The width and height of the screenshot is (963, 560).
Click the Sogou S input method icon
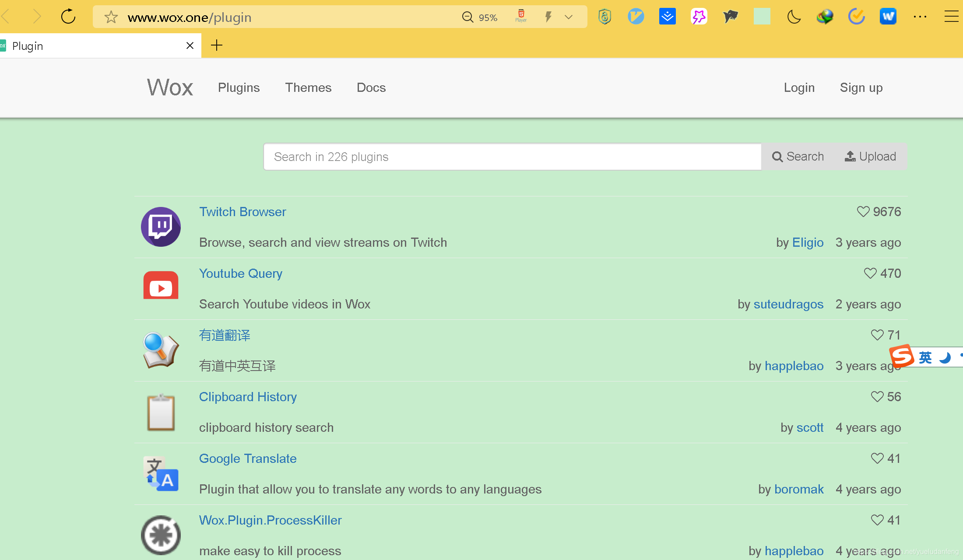click(x=902, y=356)
